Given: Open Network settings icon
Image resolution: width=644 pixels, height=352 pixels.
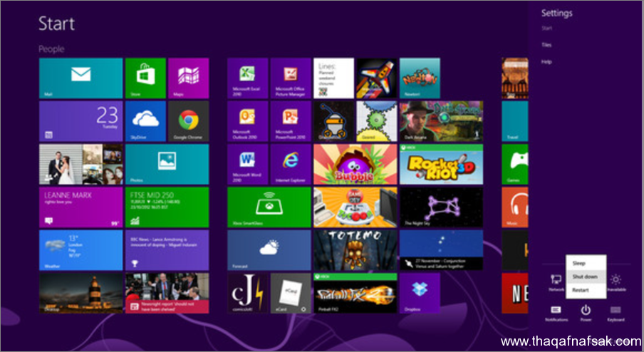Looking at the screenshot, I should 556,283.
